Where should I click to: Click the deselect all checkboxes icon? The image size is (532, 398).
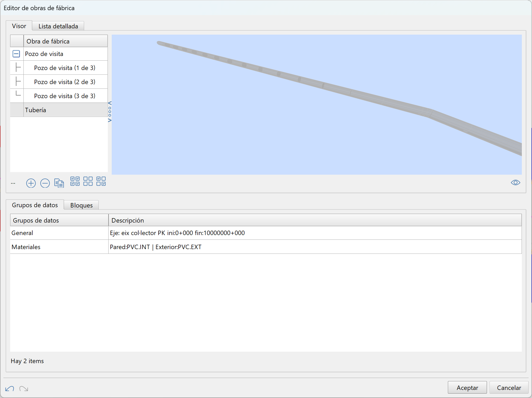(x=88, y=181)
